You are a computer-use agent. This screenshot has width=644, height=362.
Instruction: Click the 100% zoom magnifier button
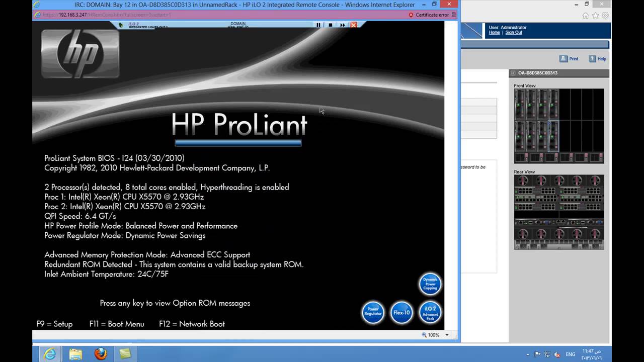430,335
